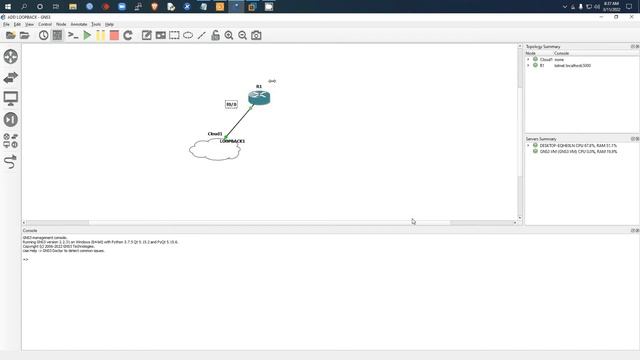Select the Draw line tool
This screenshot has height=360, width=640.
click(x=202, y=36)
